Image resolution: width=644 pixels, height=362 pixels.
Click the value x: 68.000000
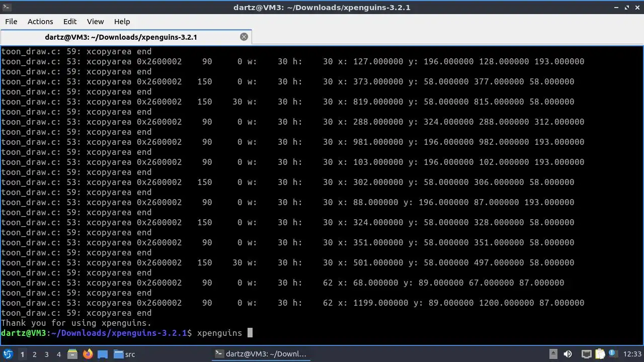368,283
